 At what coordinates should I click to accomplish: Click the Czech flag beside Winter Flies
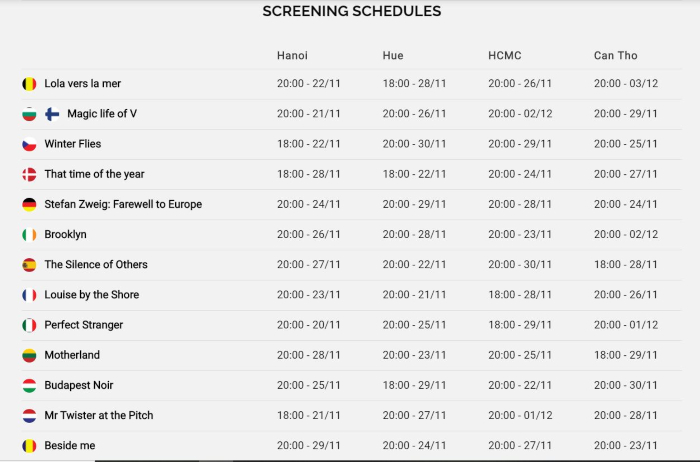pyautogui.click(x=29, y=144)
